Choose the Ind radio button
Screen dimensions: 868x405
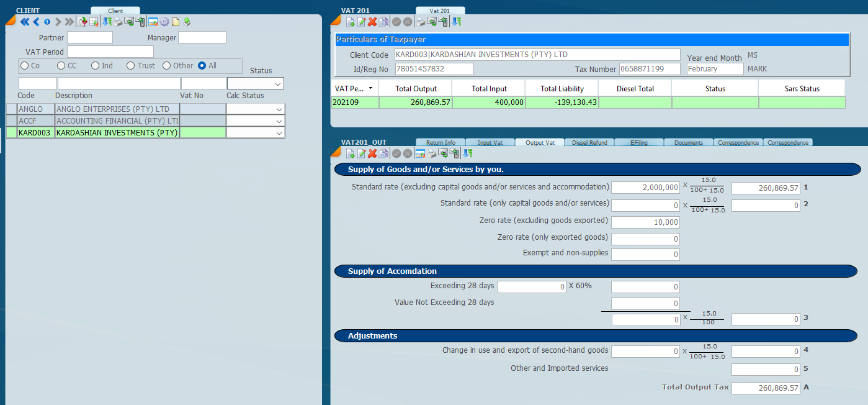coord(95,66)
